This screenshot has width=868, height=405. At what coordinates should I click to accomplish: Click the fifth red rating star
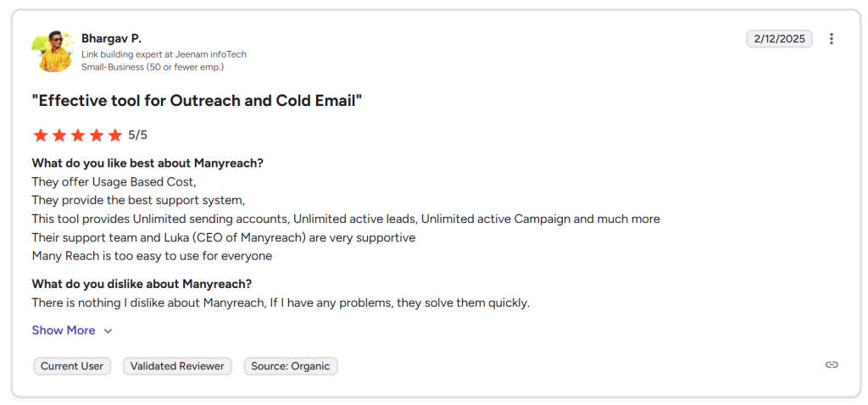click(x=114, y=135)
